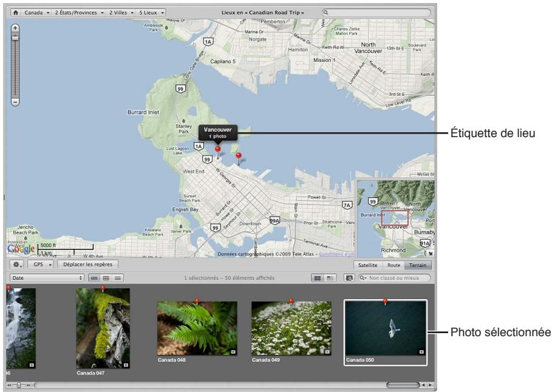
Task: Click the top search input field
Action: click(377, 12)
